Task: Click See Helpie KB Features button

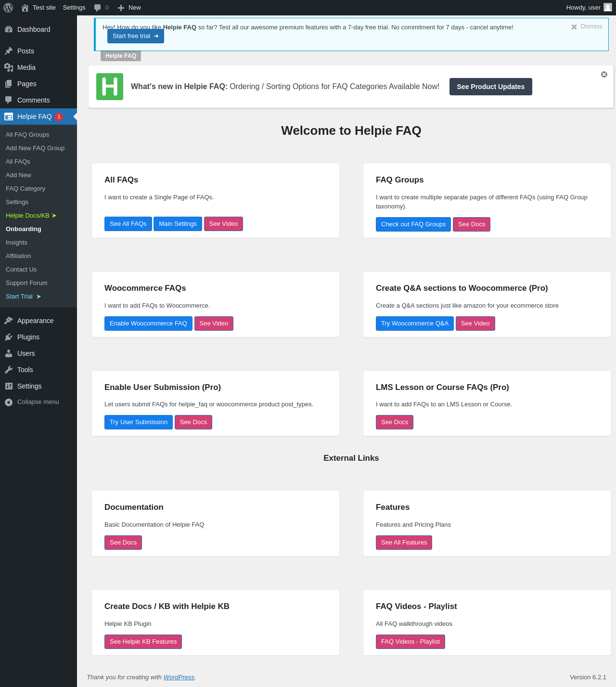Action: pyautogui.click(x=143, y=642)
